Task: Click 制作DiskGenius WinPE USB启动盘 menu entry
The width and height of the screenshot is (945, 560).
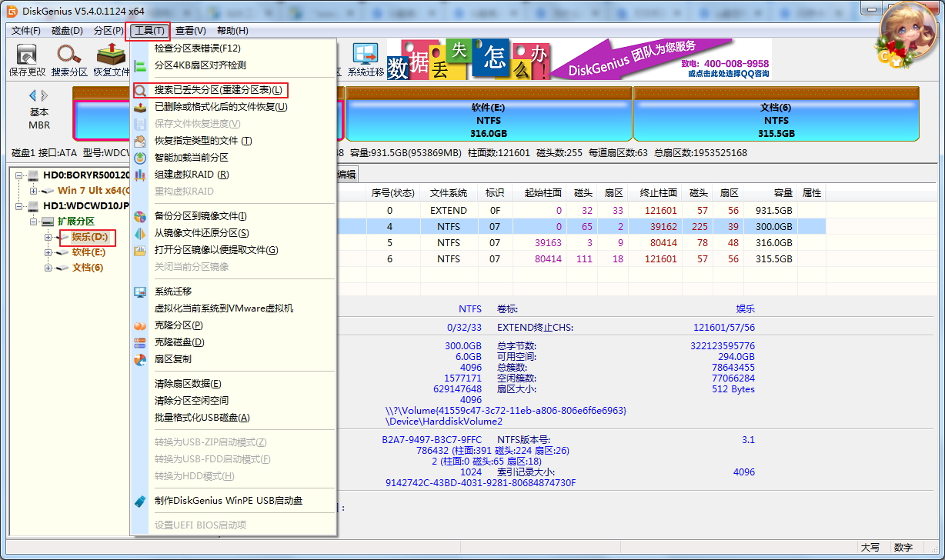Action: (x=229, y=501)
